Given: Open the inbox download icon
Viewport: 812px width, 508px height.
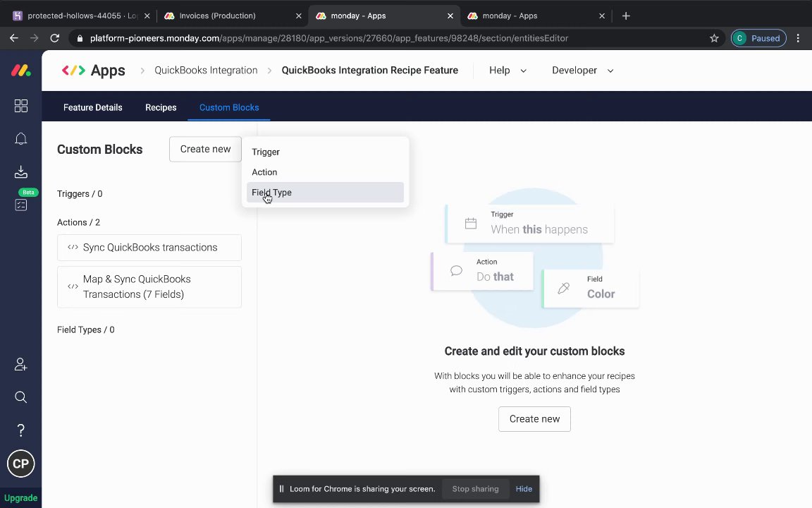Looking at the screenshot, I should click(20, 171).
